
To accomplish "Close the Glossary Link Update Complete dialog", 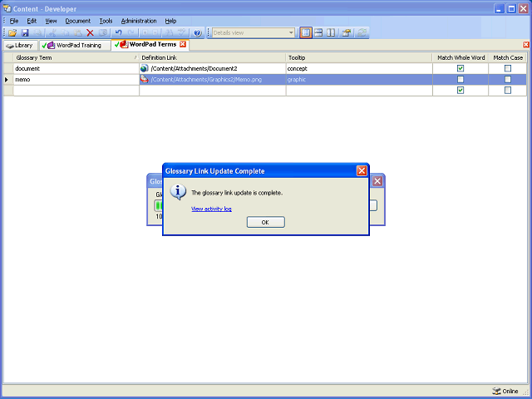I will pos(362,170).
